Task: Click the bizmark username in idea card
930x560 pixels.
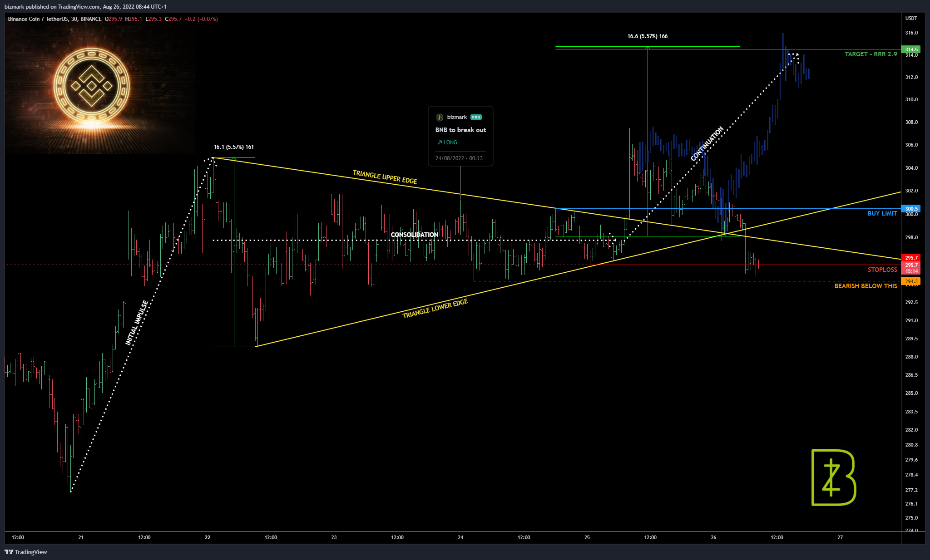Action: click(456, 117)
